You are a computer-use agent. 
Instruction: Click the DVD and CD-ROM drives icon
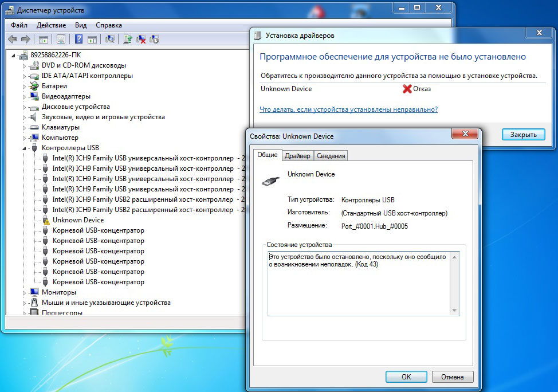(x=34, y=65)
